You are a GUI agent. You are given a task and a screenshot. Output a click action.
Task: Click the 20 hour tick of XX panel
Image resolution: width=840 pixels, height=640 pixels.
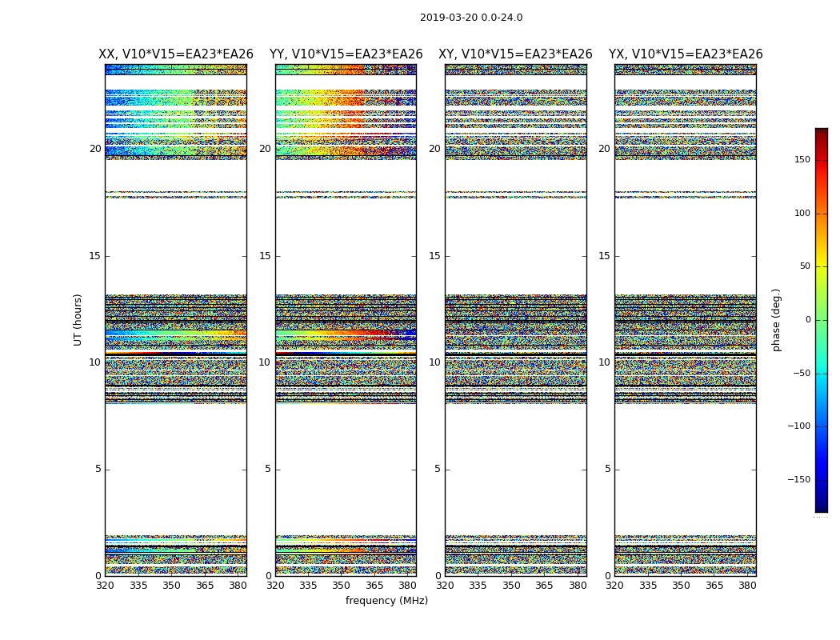[x=95, y=149]
